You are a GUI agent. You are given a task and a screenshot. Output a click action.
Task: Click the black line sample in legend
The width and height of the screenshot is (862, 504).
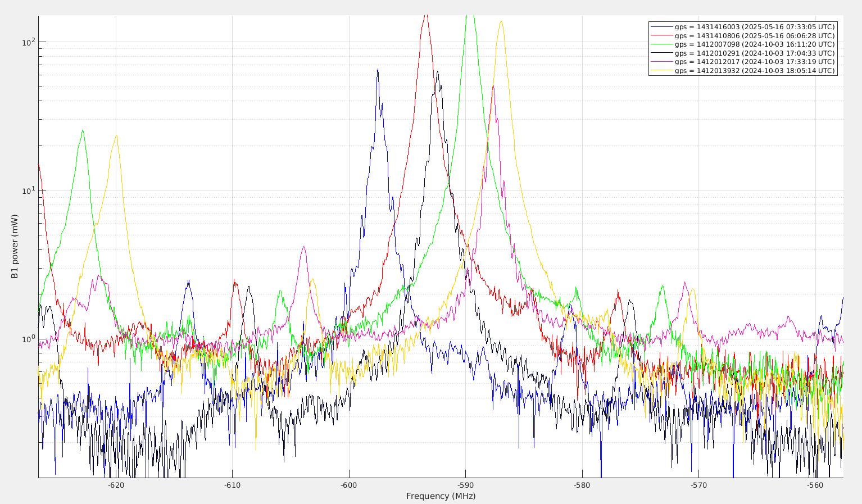click(x=662, y=53)
